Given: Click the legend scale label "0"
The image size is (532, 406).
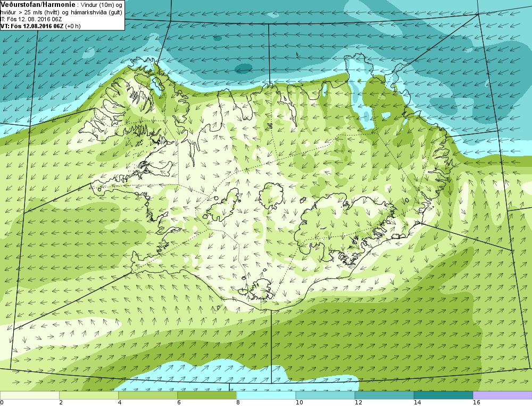Looking at the screenshot, I should click(2, 403).
